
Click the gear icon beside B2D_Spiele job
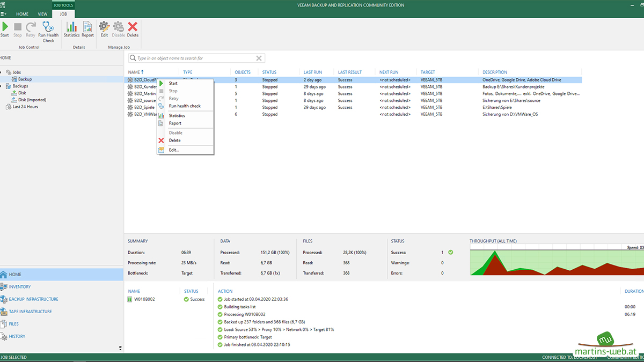130,108
